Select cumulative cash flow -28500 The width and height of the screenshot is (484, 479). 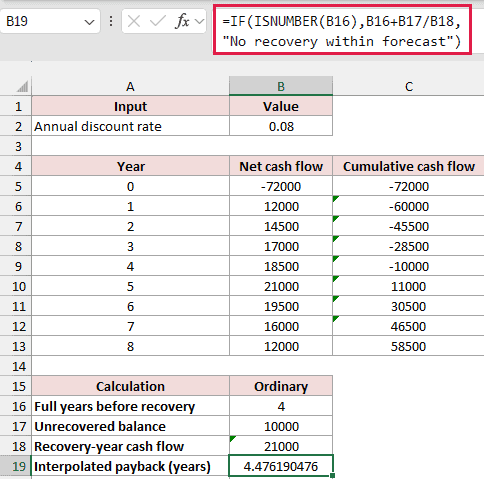tap(408, 246)
